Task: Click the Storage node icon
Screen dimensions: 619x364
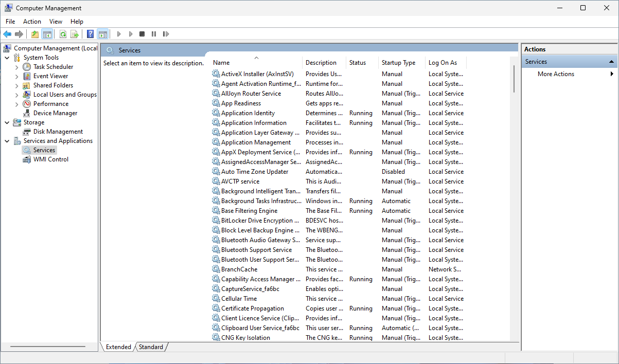Action: pos(17,122)
